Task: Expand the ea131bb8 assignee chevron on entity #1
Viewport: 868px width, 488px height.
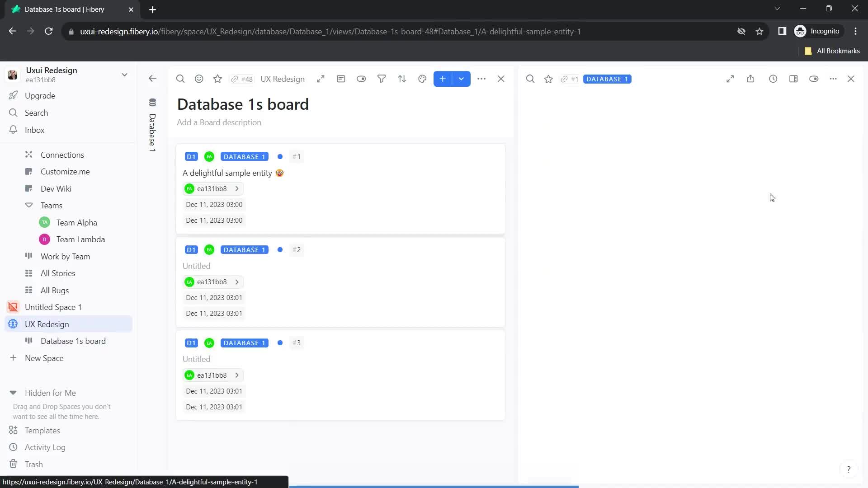Action: click(237, 188)
